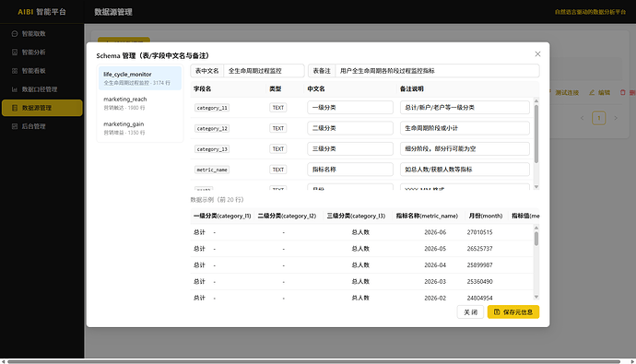
Task: Click the category_l3 field name tag
Action: coord(212,149)
